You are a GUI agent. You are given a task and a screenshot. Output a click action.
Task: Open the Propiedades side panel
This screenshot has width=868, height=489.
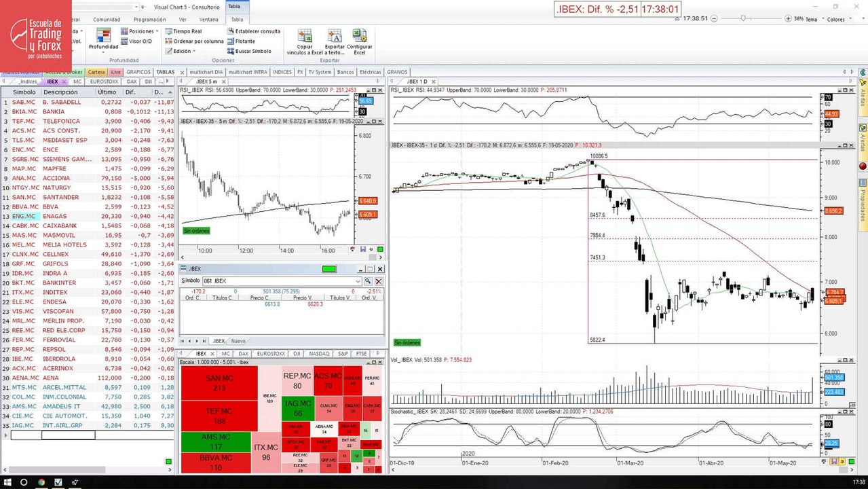[x=863, y=205]
